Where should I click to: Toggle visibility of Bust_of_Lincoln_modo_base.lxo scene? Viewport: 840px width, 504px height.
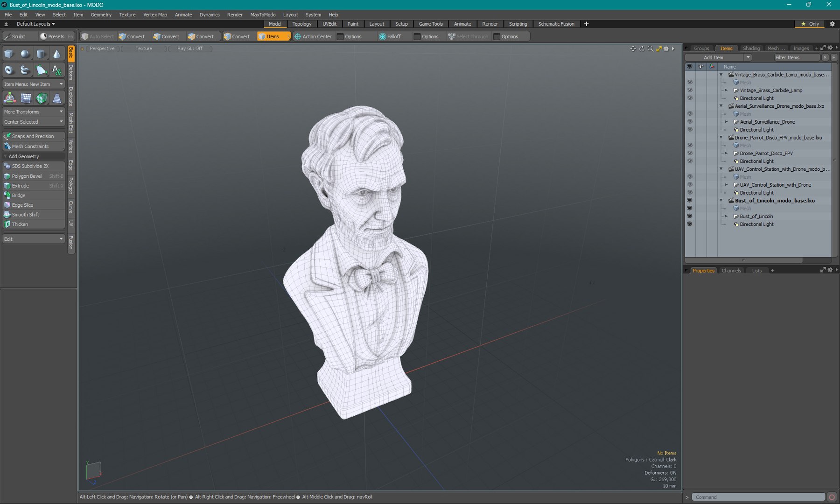[689, 200]
